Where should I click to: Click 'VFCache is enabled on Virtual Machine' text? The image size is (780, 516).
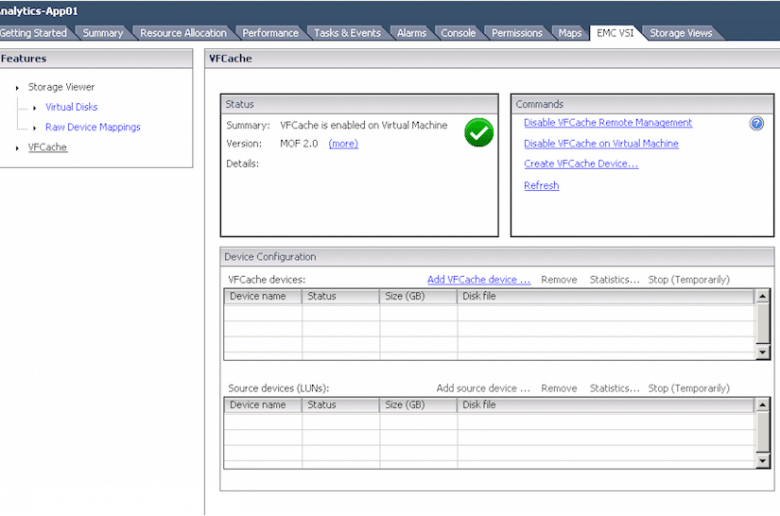364,125
